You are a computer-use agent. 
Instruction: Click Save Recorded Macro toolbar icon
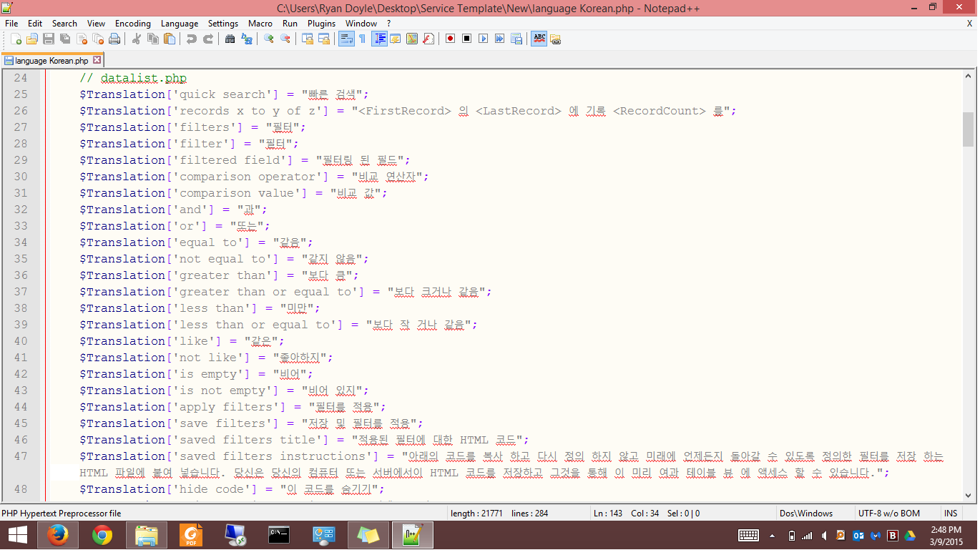pyautogui.click(x=516, y=39)
